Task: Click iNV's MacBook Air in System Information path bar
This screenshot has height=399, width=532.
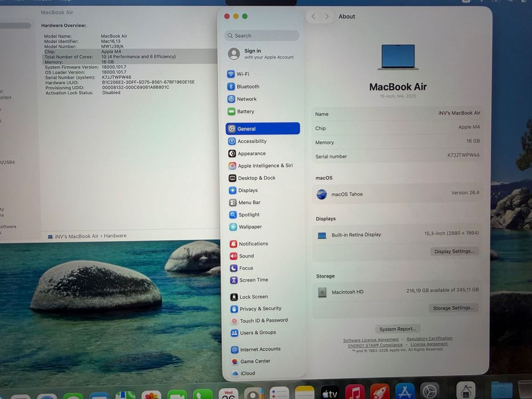Action: [x=76, y=236]
